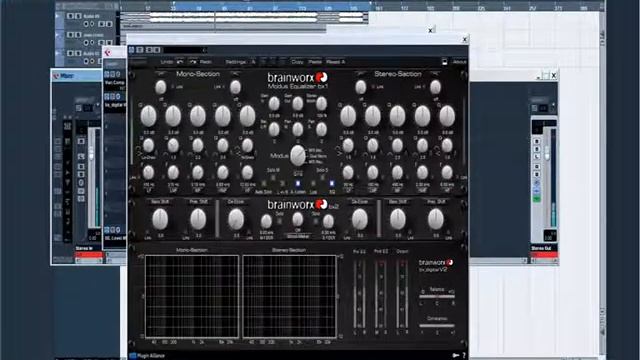Toggle the lit A-Listen switch
Image resolution: width=640 pixels, height=360 pixels.
pyautogui.click(x=298, y=184)
